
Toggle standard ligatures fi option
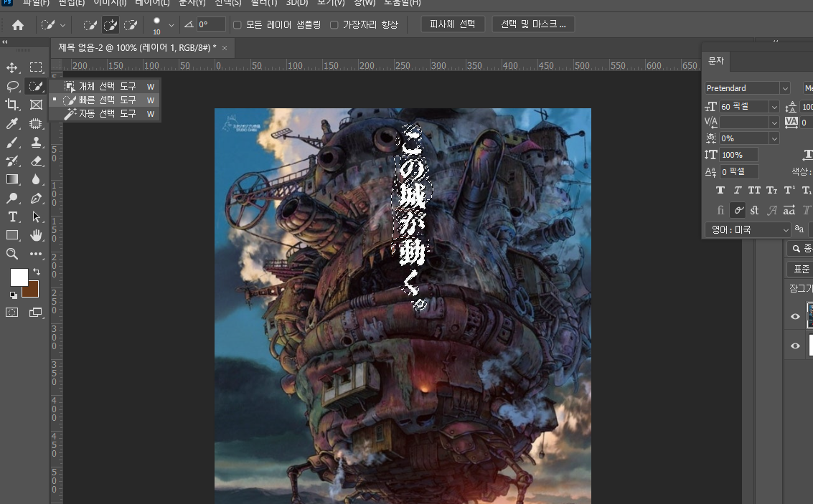pyautogui.click(x=720, y=210)
